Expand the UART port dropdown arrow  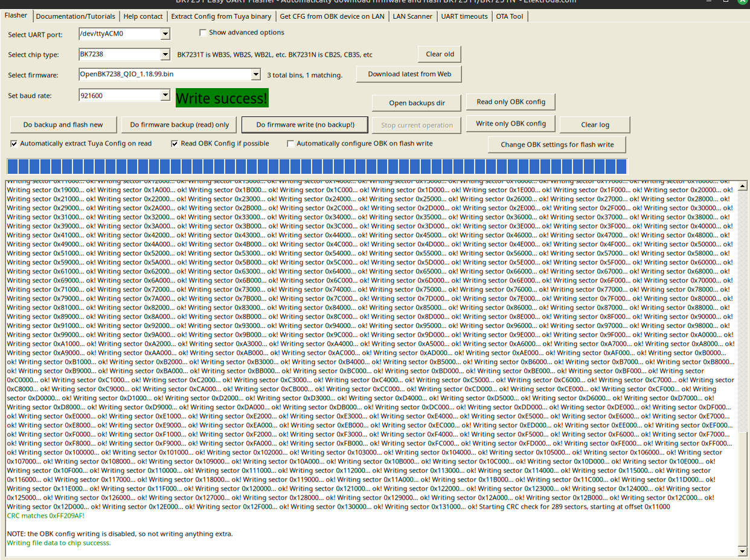pos(165,34)
